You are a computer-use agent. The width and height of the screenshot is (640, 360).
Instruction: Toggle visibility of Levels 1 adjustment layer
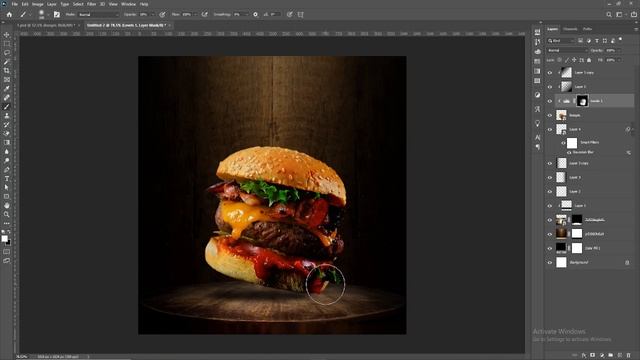point(550,101)
